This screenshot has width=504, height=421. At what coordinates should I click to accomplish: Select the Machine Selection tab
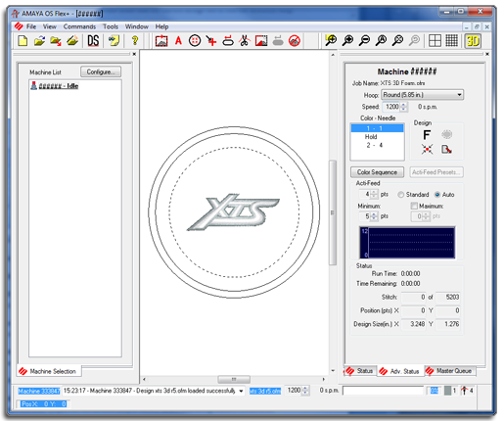tap(48, 371)
